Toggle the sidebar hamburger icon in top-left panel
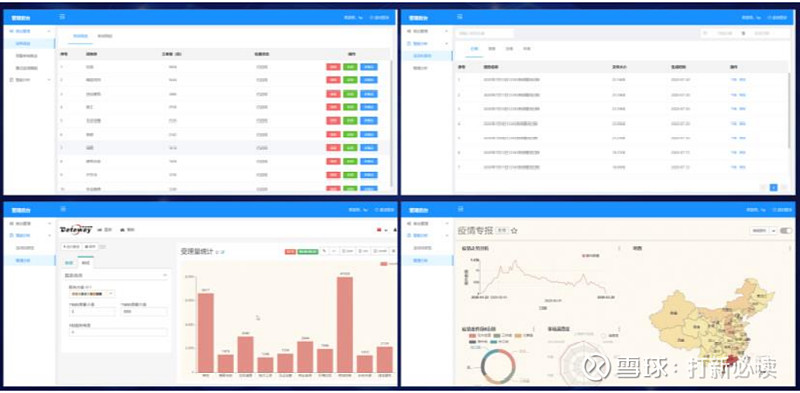The width and height of the screenshot is (800, 393). click(62, 17)
